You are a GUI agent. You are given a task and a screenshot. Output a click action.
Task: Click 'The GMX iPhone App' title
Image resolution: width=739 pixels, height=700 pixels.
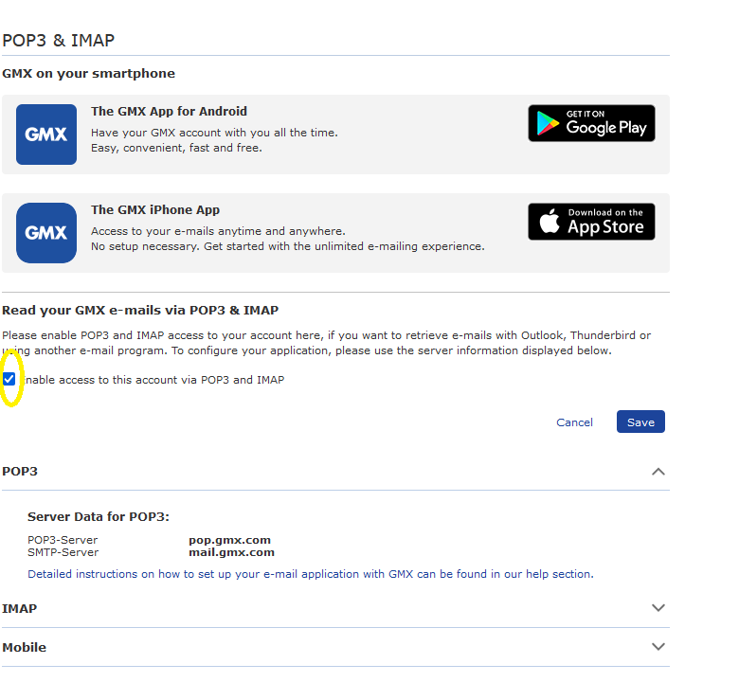click(155, 209)
